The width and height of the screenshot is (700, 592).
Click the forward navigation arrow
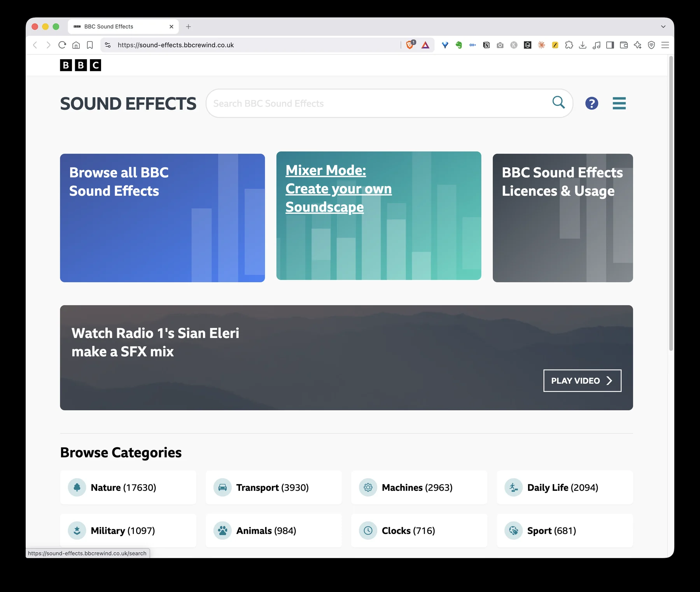tap(48, 45)
